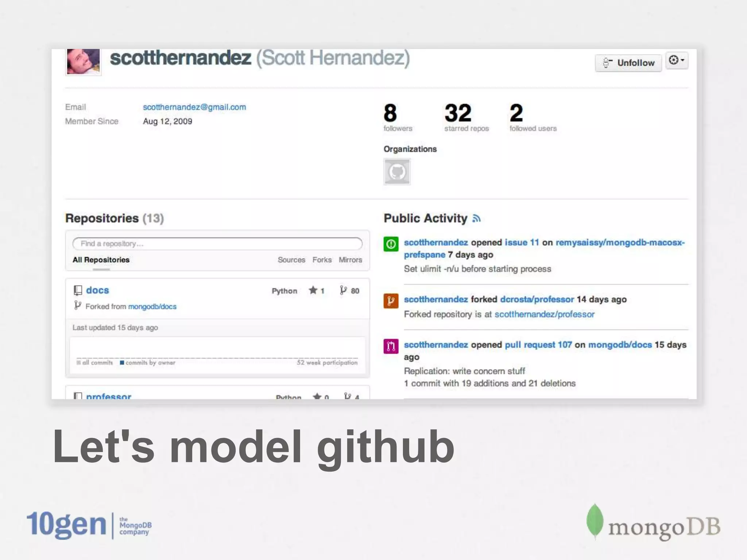This screenshot has width=747, height=560.
Task: Click the docs star icon
Action: coord(313,290)
